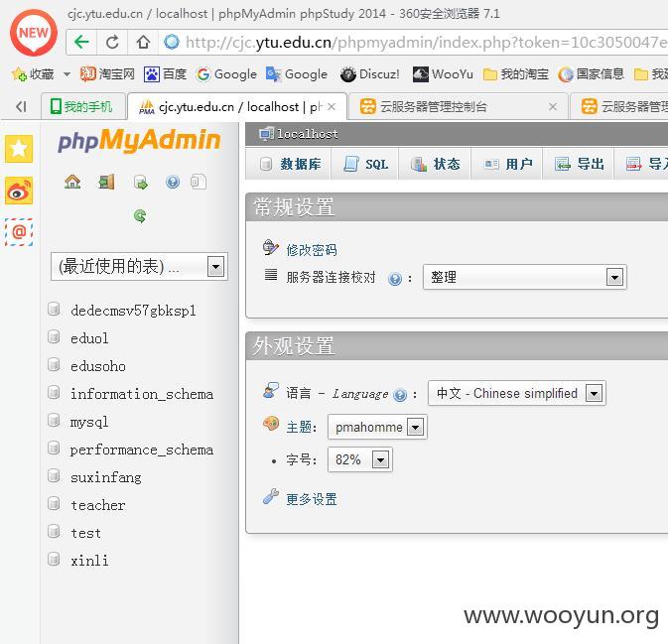
Task: Open the 淘宝网 bookmark
Action: [108, 74]
